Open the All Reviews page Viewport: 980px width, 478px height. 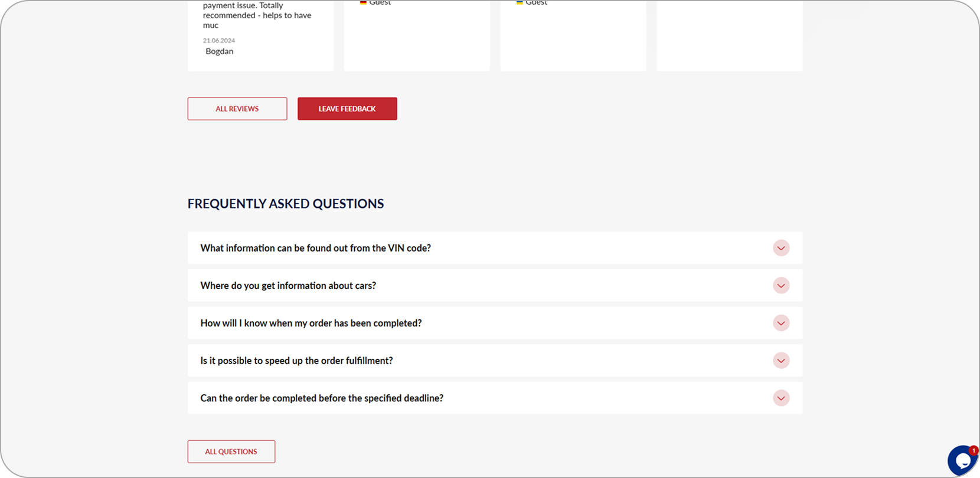click(237, 109)
